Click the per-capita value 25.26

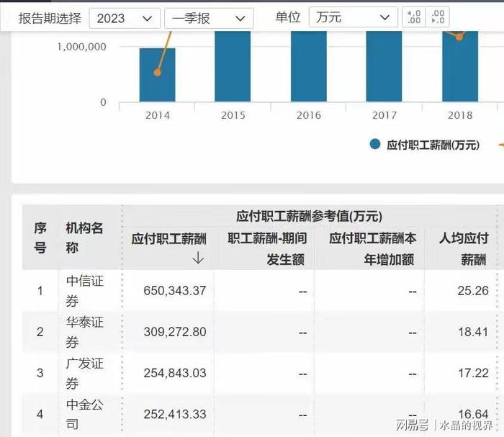coord(473,291)
